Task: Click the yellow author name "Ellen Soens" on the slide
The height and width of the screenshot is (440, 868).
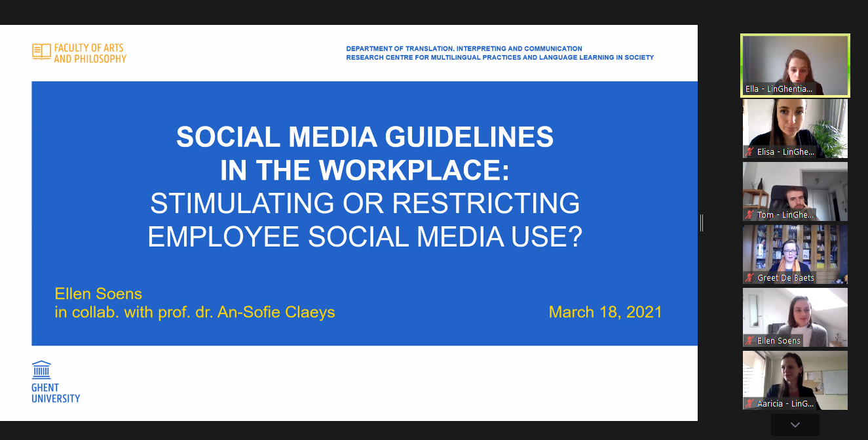Action: [x=98, y=294]
